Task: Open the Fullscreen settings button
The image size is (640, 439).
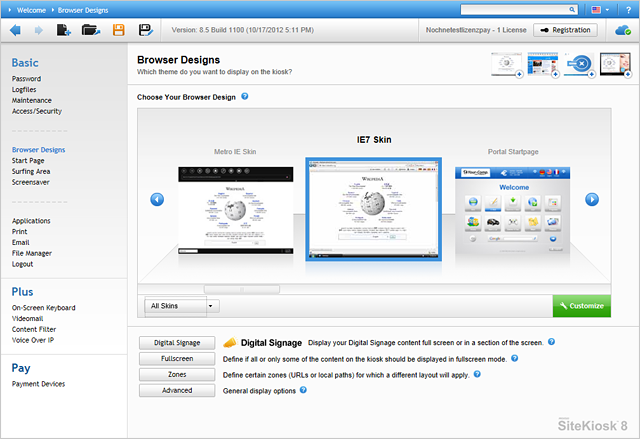Action: point(176,359)
